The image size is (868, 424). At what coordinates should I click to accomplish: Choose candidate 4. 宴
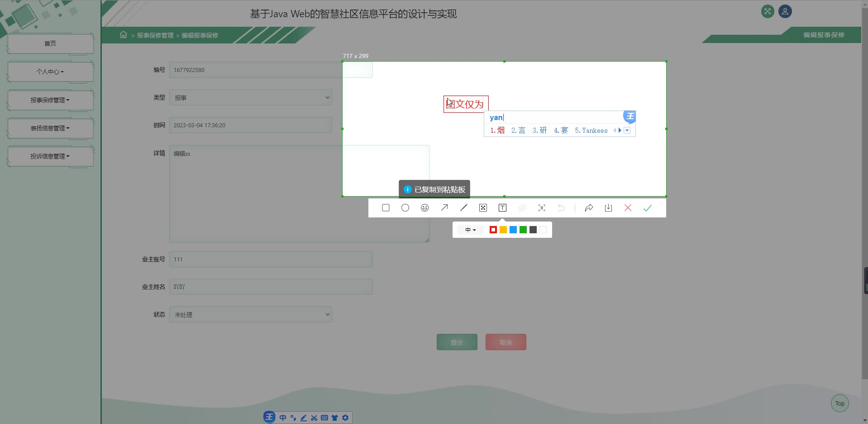(561, 130)
